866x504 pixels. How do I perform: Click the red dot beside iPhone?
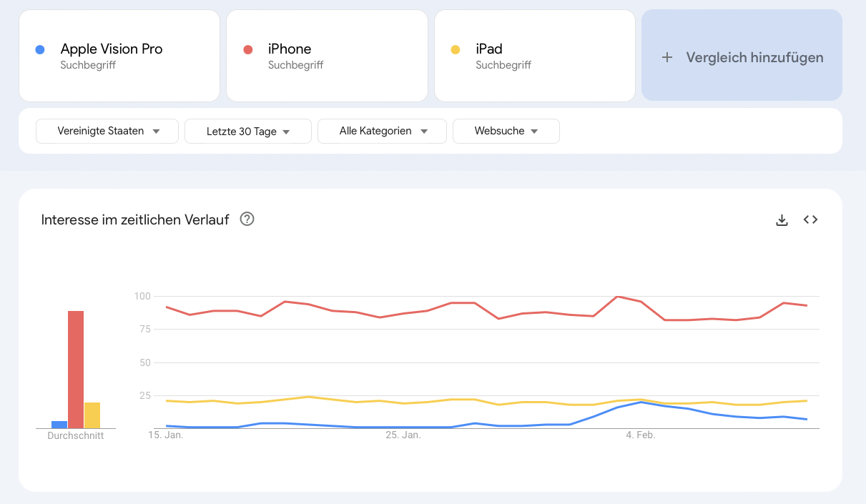pos(248,49)
